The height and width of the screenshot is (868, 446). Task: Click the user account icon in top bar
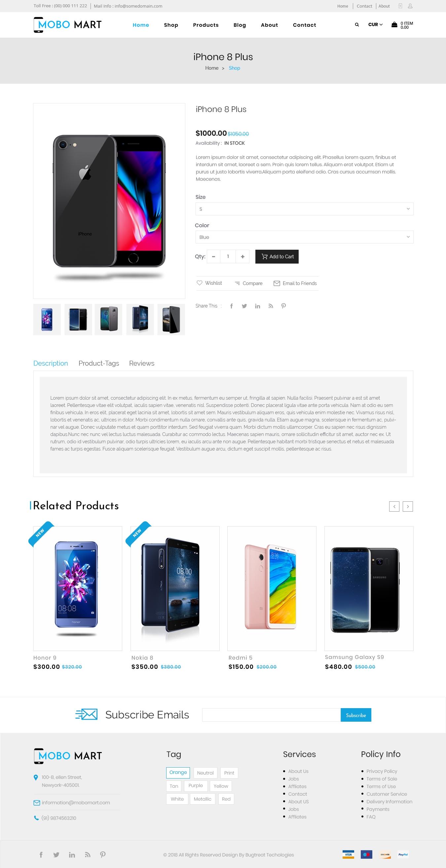[410, 6]
